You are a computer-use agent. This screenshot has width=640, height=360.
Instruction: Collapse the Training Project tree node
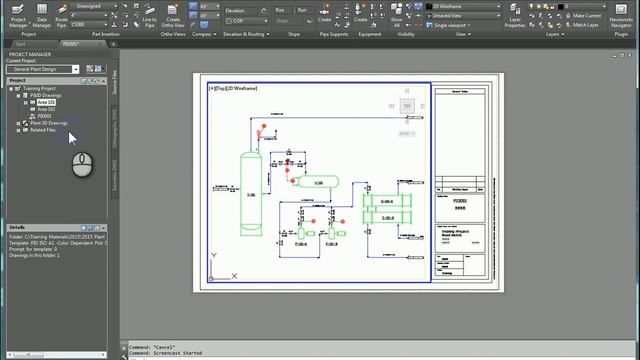pyautogui.click(x=11, y=89)
